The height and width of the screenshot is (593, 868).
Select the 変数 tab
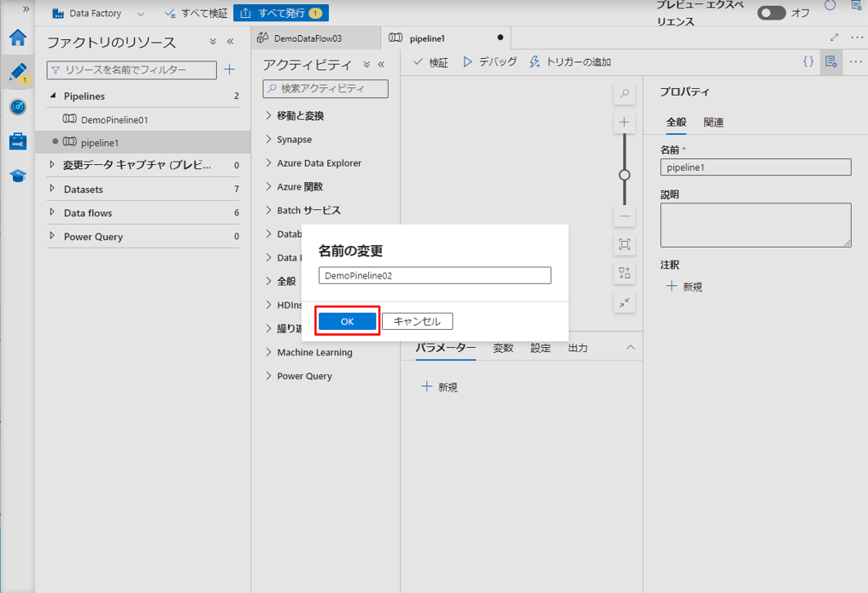(503, 348)
